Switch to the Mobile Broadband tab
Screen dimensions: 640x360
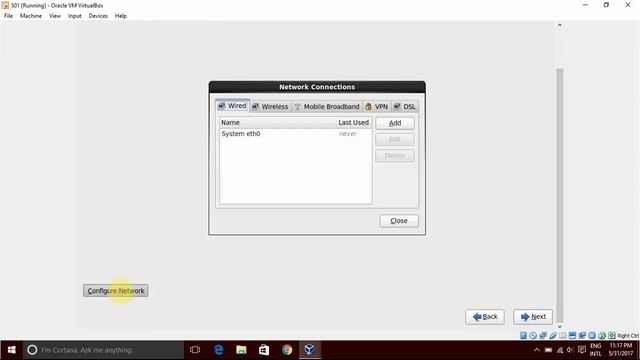[327, 107]
